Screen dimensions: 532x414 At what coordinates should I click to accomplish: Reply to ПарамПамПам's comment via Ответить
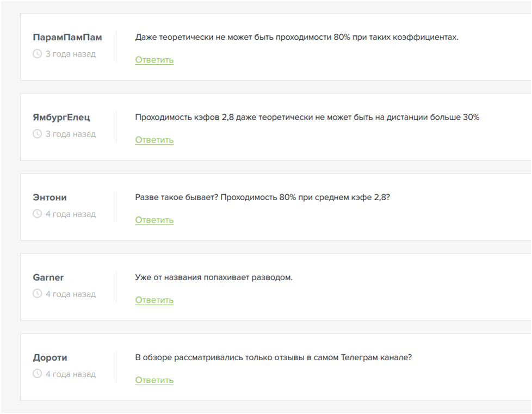[x=154, y=60]
